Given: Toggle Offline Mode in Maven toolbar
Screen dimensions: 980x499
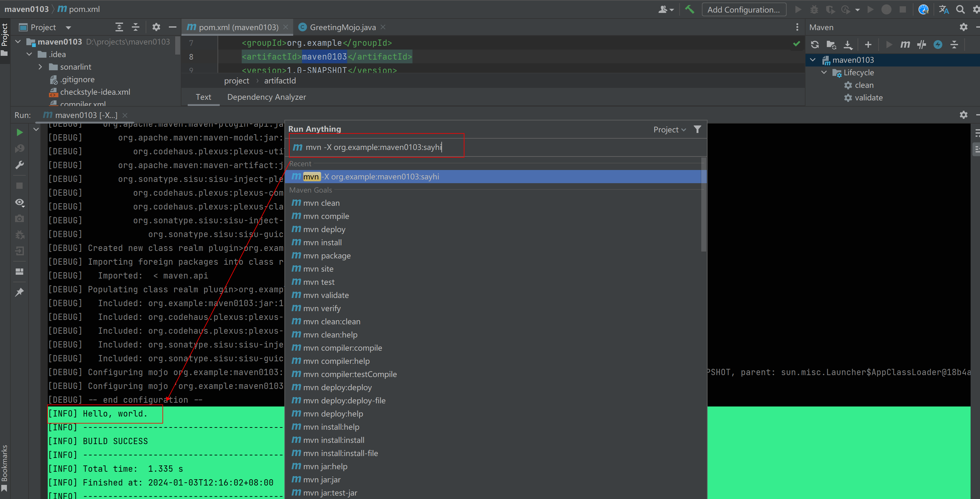Looking at the screenshot, I should click(x=921, y=45).
